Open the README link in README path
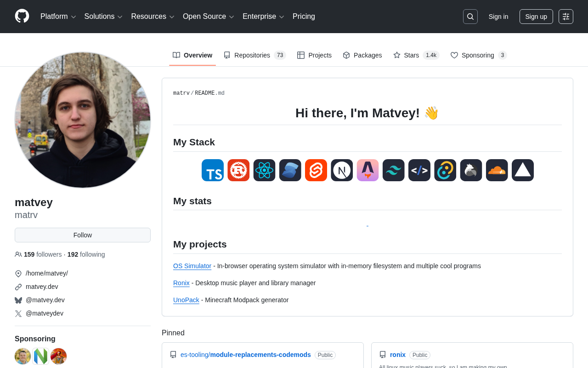588x368 pixels. tap(205, 93)
